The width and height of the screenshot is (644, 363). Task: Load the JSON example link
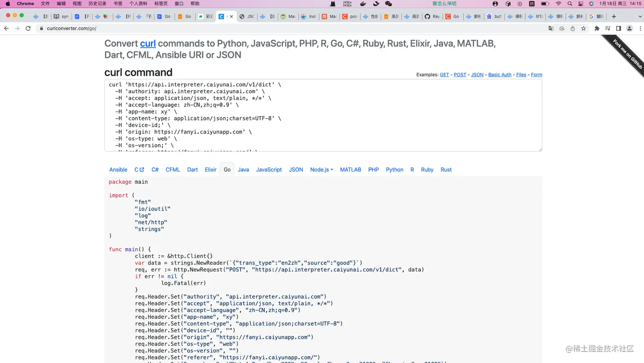(x=477, y=74)
